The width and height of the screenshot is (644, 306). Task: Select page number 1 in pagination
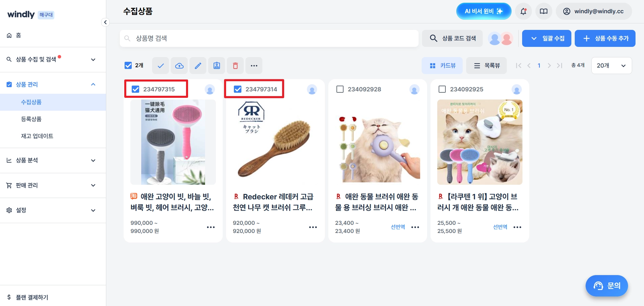539,66
